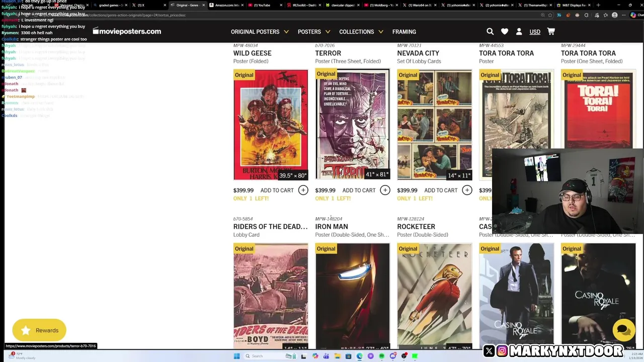
Task: Open the Windows Start menu
Action: coord(236,356)
